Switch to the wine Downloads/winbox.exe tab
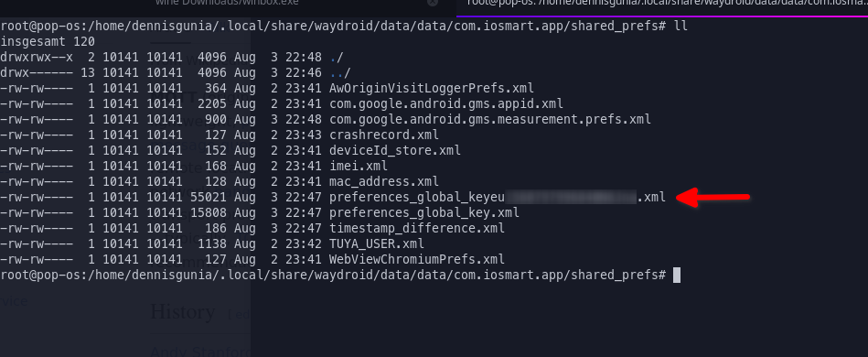Screen dimensions: 868x357 (x=227, y=3)
